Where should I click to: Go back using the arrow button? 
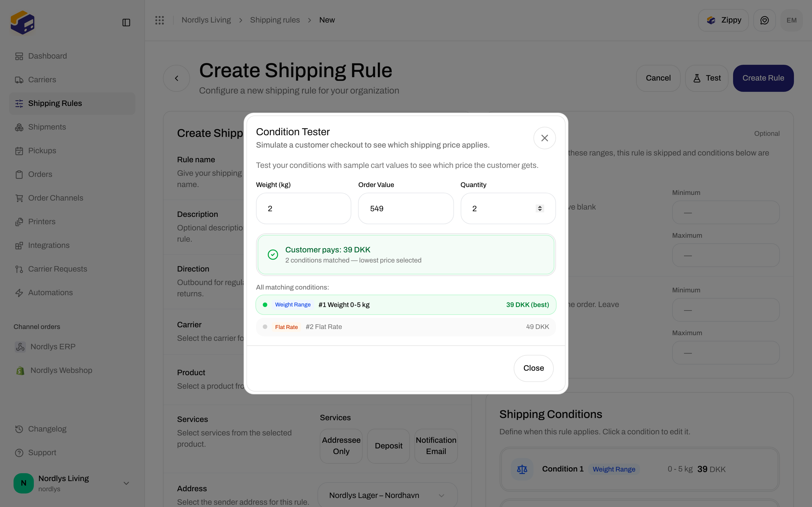(x=176, y=78)
